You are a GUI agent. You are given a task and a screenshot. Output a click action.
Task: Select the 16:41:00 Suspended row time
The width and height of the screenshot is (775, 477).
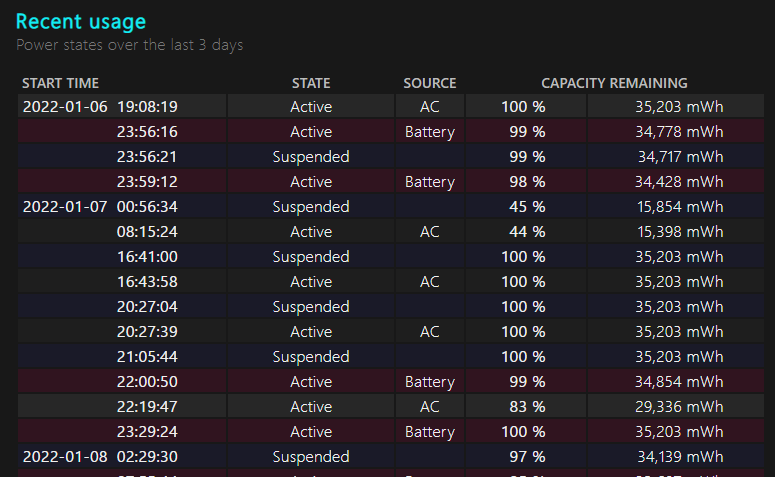coord(147,257)
